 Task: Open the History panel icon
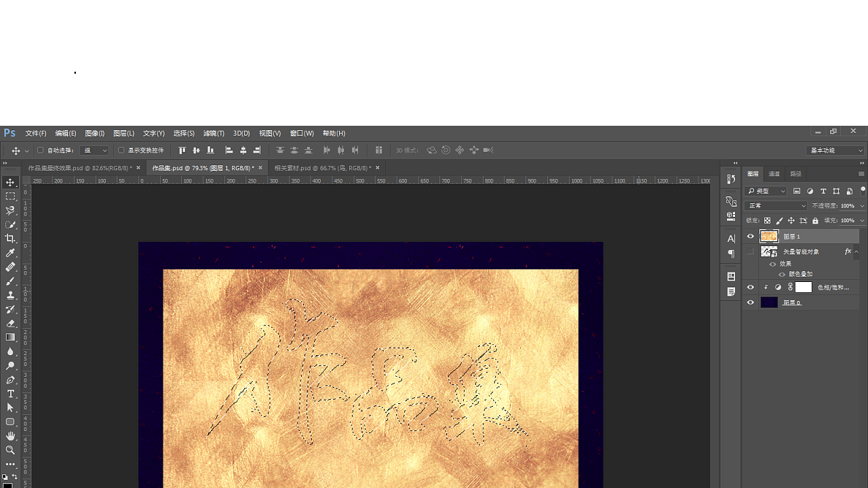click(731, 179)
